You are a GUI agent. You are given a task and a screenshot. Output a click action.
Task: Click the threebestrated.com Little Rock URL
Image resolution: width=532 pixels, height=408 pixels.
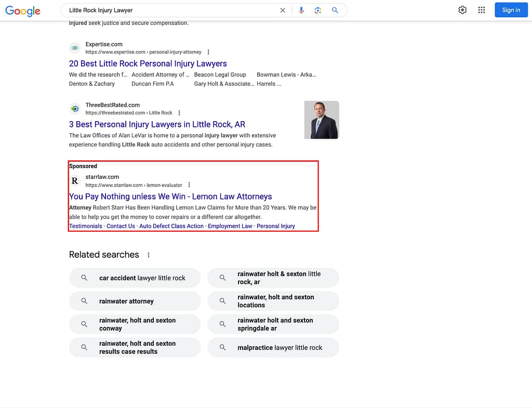point(129,113)
